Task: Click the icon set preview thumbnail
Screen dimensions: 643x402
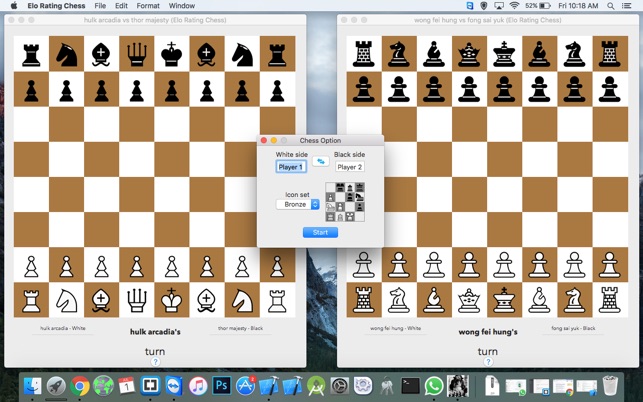Action: click(345, 202)
